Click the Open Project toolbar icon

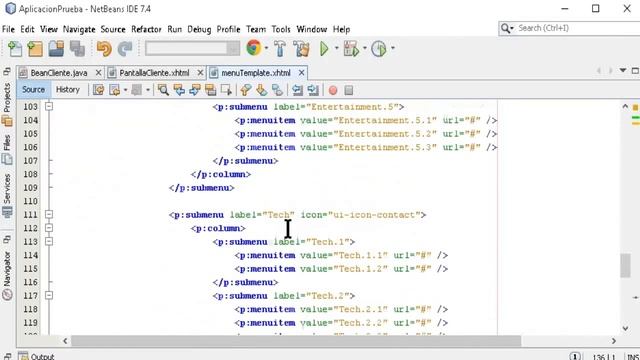click(56, 49)
